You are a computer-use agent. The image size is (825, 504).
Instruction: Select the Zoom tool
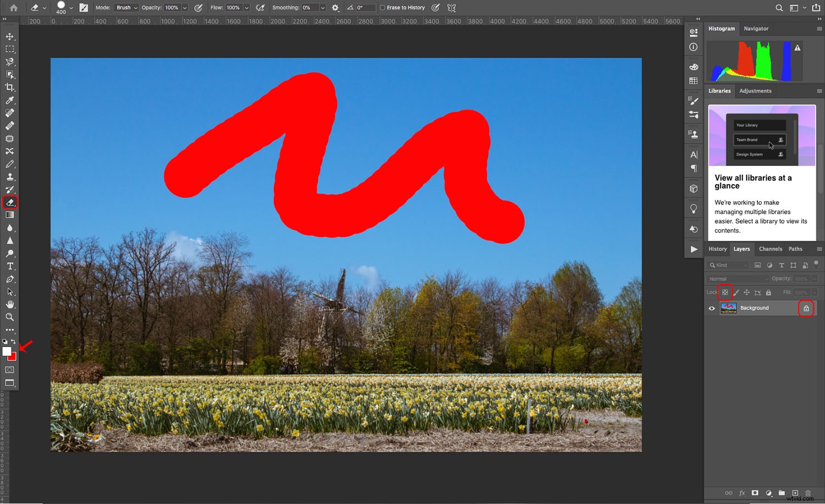10,317
